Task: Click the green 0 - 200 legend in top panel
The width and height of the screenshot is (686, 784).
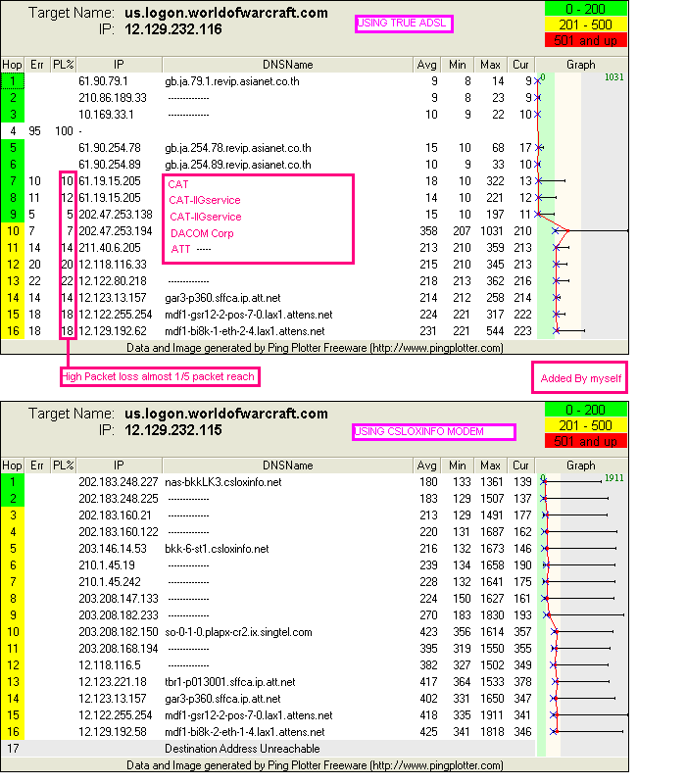Action: point(585,8)
